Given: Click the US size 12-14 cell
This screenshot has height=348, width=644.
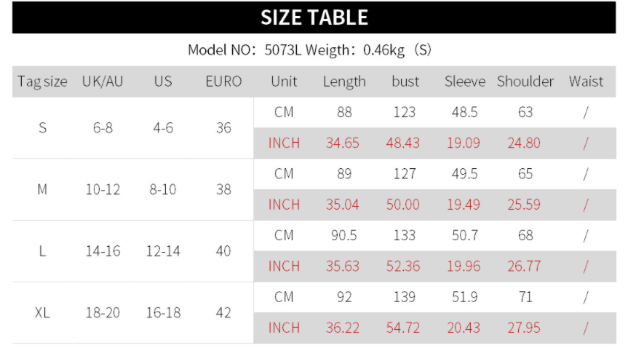Looking at the screenshot, I should coord(163,251).
